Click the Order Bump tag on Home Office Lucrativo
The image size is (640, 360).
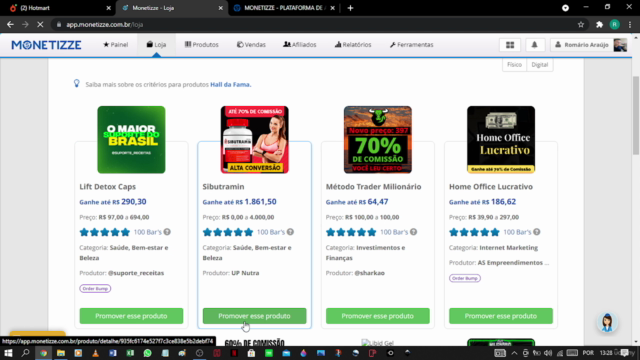click(465, 278)
